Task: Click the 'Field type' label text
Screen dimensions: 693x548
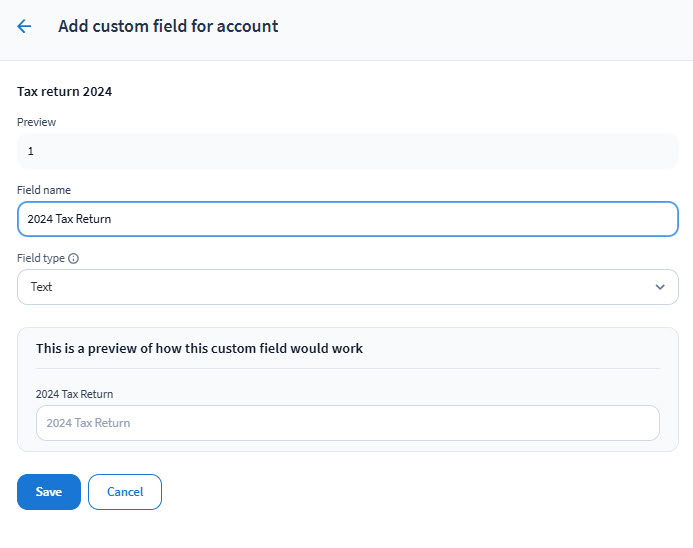Action: [41, 258]
